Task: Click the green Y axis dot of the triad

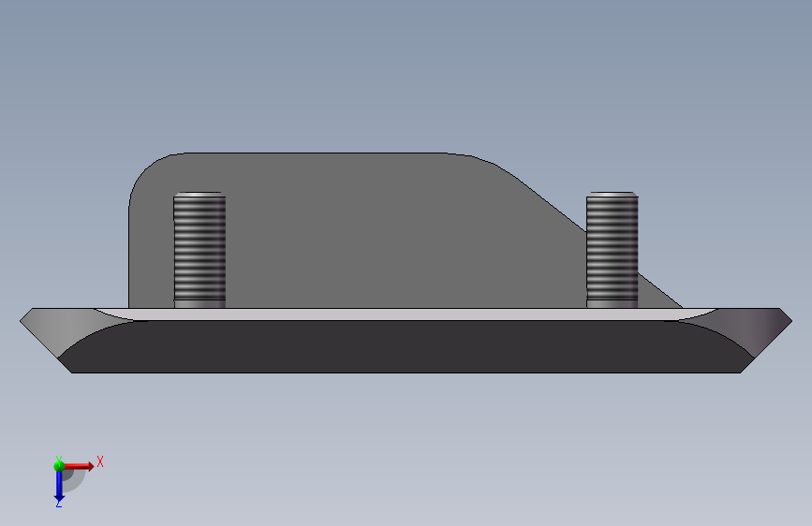Action: (x=59, y=466)
